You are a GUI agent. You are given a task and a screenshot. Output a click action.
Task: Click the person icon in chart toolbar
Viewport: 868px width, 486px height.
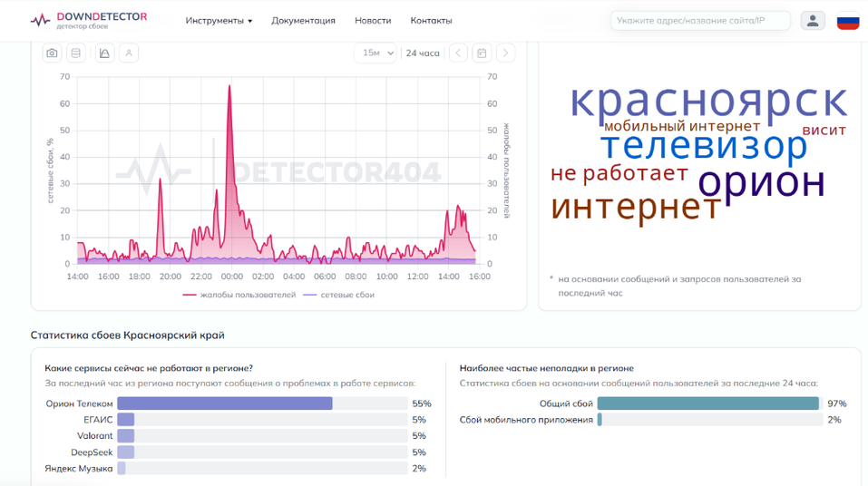(x=129, y=53)
